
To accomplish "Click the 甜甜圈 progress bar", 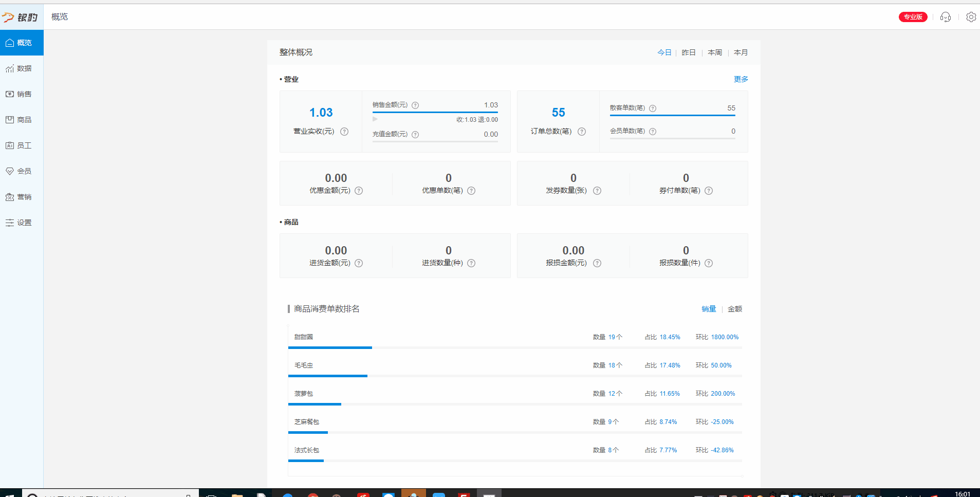I will pos(515,348).
